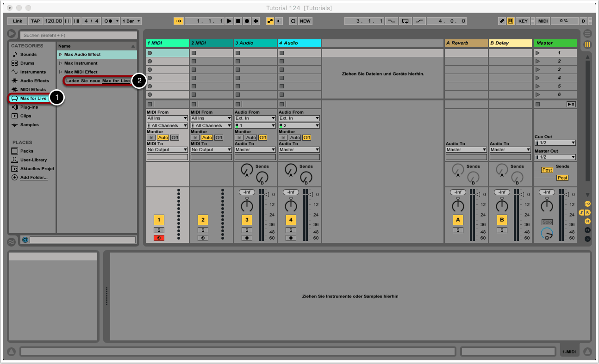Solo track 3 with S button
The width and height of the screenshot is (599, 364).
point(247,230)
